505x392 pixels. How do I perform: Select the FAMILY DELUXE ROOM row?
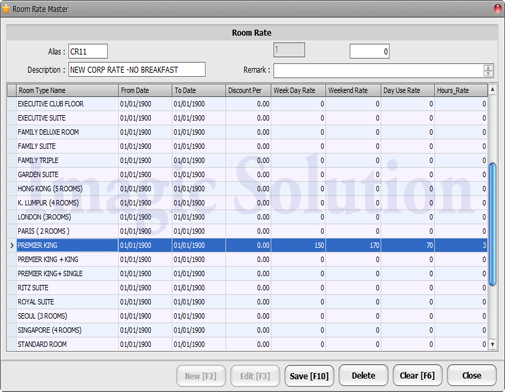tap(247, 132)
